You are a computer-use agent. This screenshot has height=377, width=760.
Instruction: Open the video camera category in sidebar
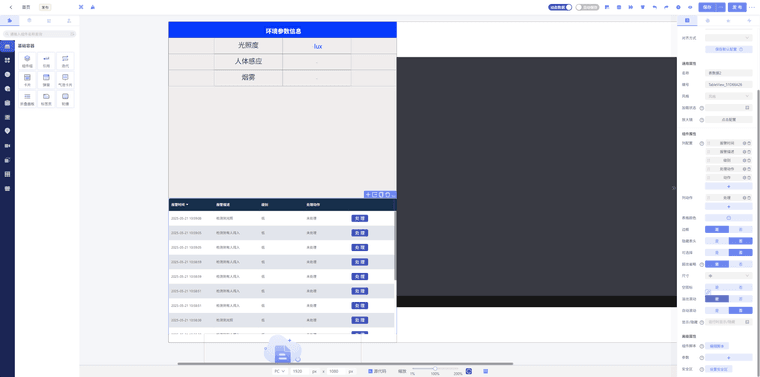(7, 145)
